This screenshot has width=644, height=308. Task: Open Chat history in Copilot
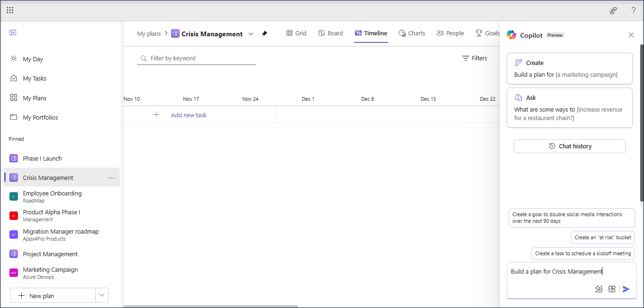tap(569, 146)
